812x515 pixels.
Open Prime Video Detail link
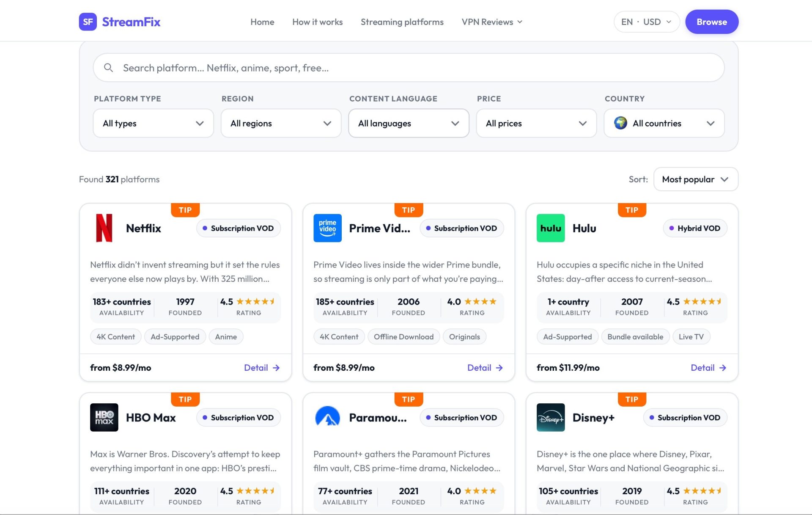point(485,368)
